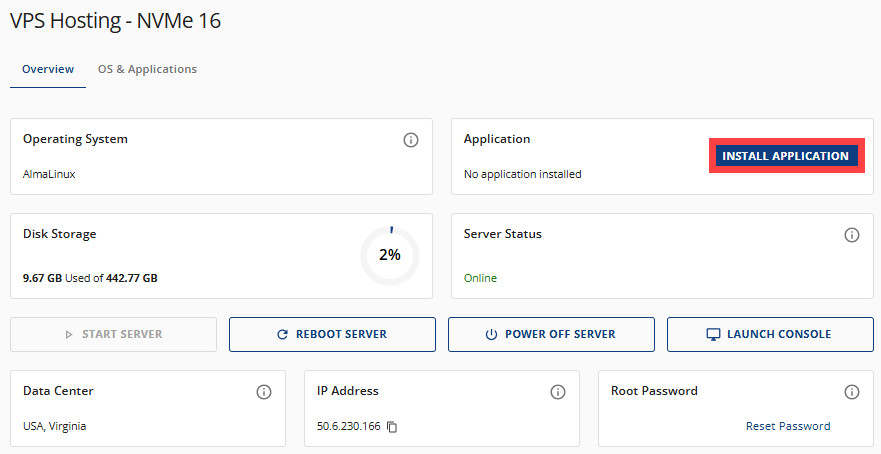
Task: Show the Server Status info tooltip icon
Action: [852, 235]
